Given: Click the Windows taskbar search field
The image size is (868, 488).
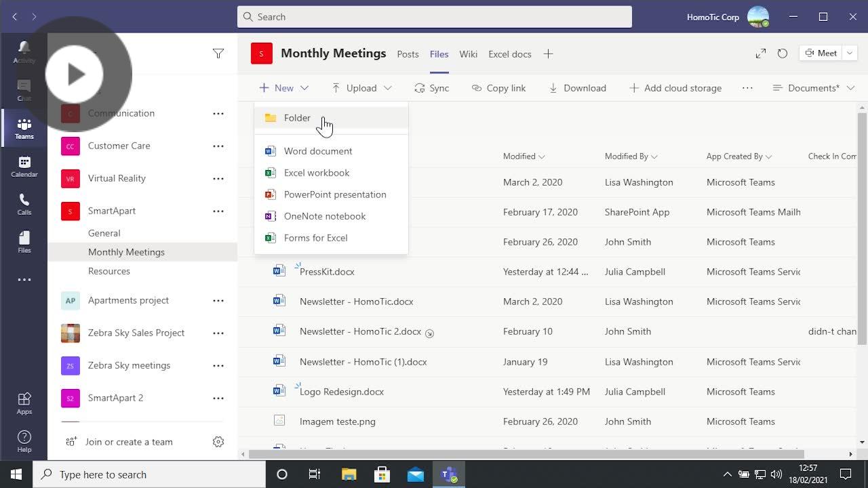Looking at the screenshot, I should tap(149, 474).
